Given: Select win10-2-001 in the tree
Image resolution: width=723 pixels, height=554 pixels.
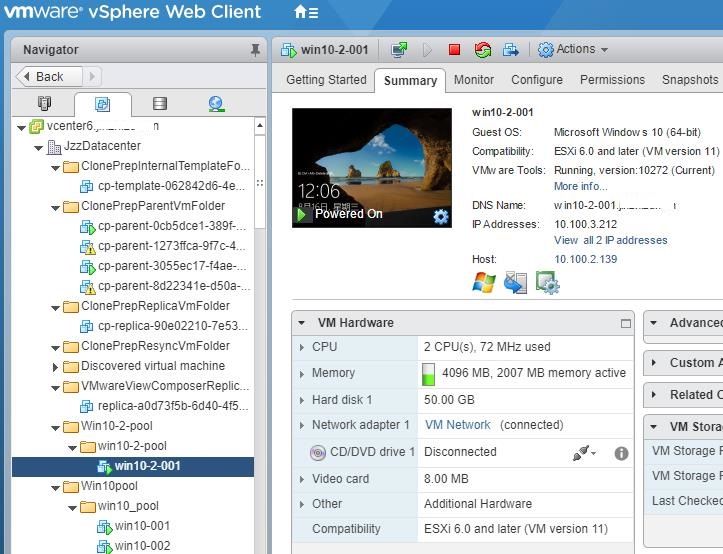Looking at the screenshot, I should click(x=133, y=466).
